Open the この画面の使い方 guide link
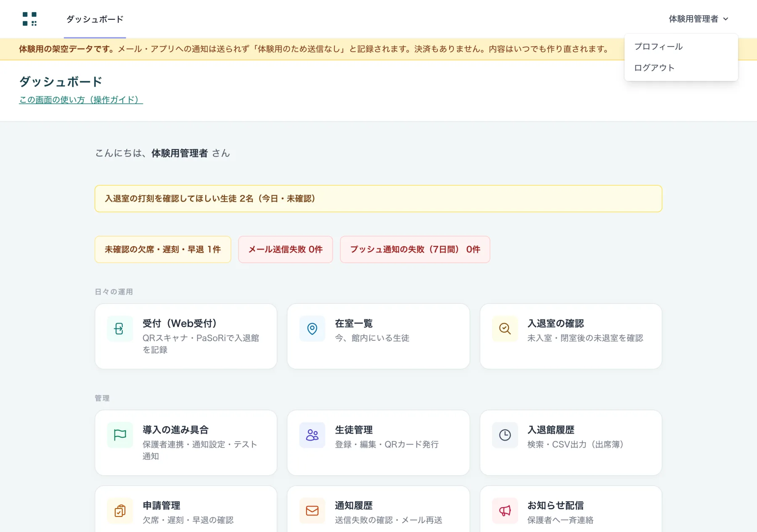This screenshot has width=757, height=532. [x=81, y=100]
